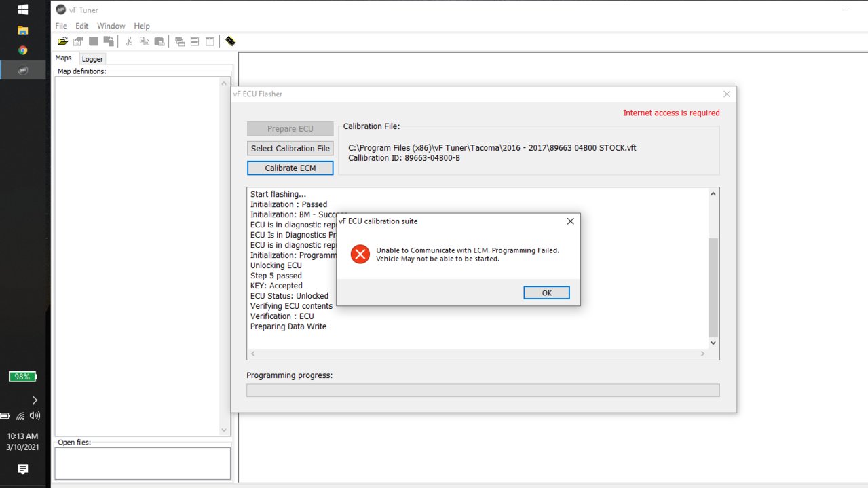Click the Select Calibration File button
The width and height of the screenshot is (868, 488).
click(x=290, y=148)
